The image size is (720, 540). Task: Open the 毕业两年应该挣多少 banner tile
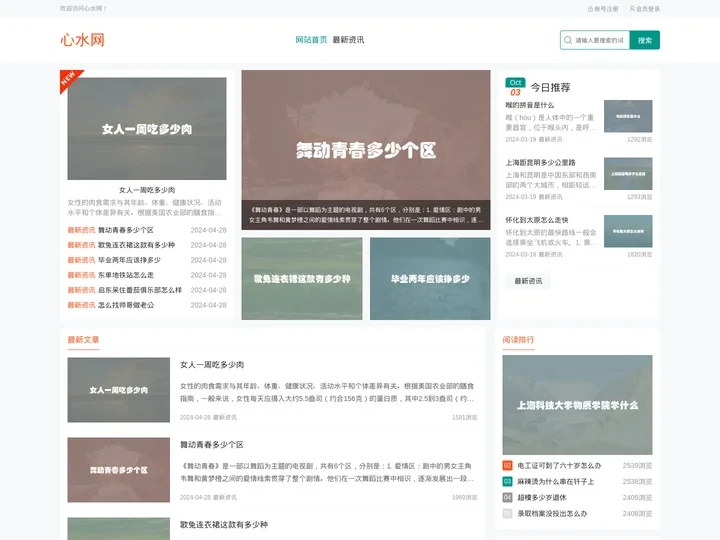point(430,279)
